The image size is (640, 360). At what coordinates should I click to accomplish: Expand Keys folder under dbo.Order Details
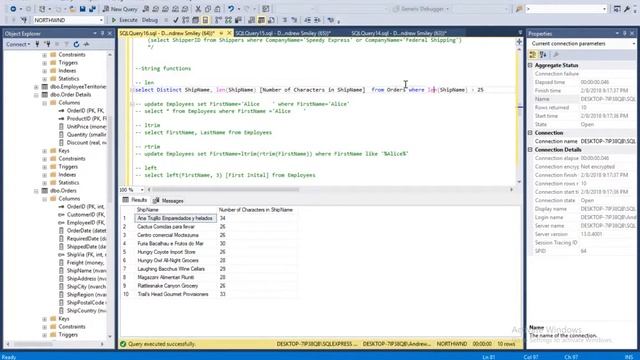click(44, 151)
